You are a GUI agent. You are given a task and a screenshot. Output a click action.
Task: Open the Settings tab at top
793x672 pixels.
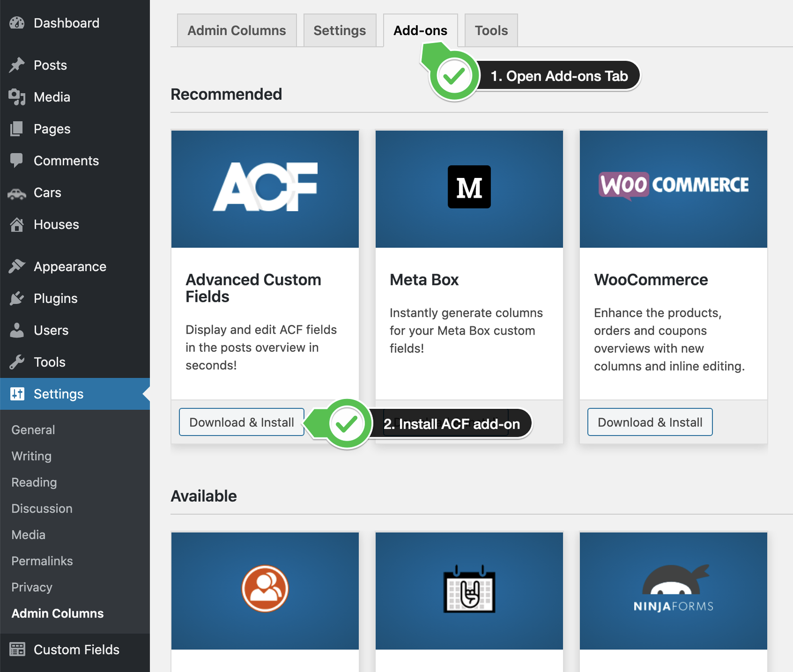[340, 31]
